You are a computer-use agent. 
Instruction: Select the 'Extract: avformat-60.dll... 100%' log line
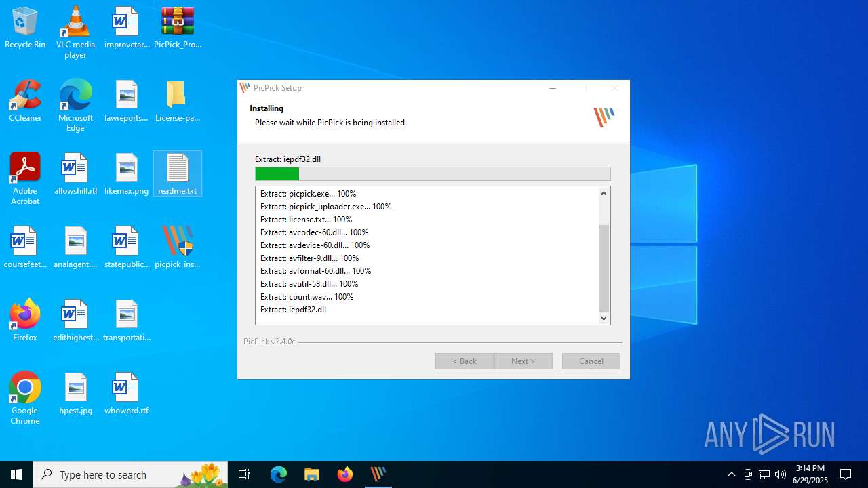coord(316,271)
